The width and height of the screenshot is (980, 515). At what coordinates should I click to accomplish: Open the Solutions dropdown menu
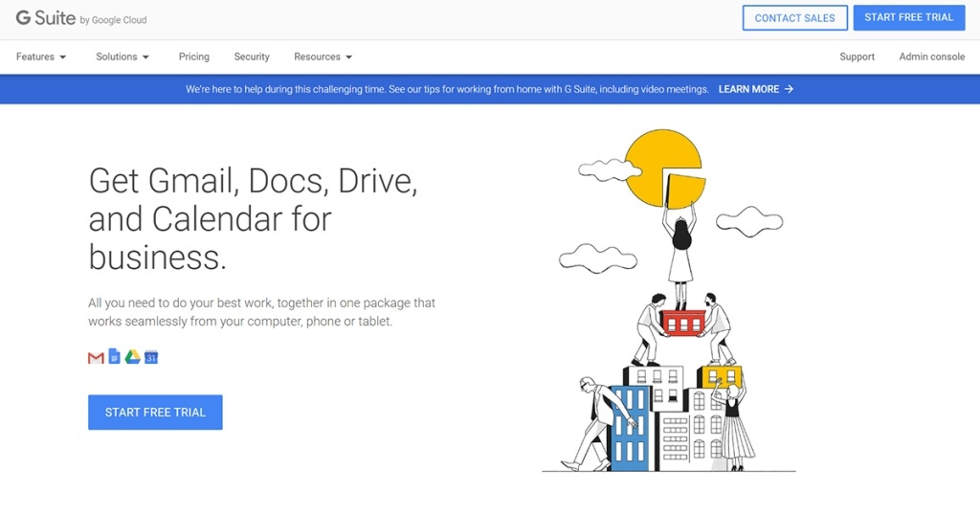pos(122,56)
